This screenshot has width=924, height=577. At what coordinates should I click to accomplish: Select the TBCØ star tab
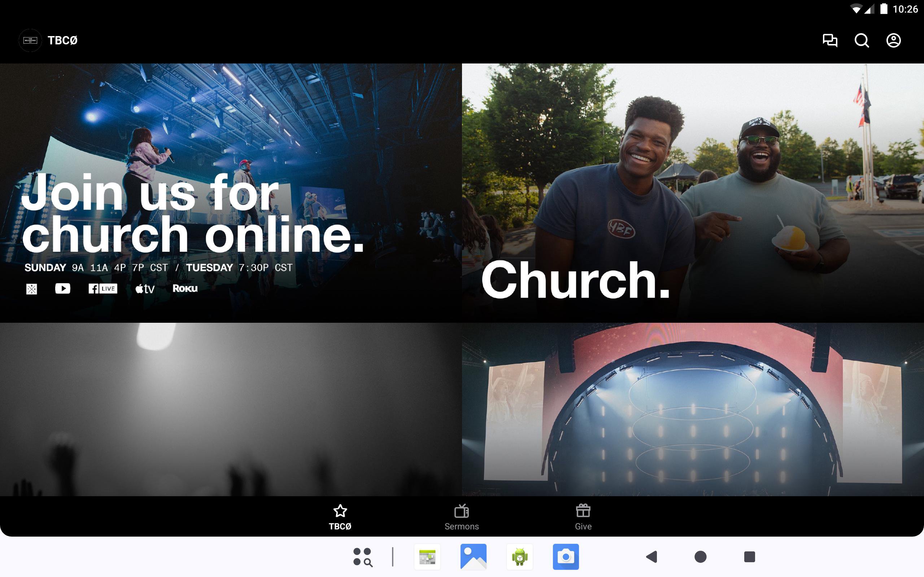[x=340, y=517]
